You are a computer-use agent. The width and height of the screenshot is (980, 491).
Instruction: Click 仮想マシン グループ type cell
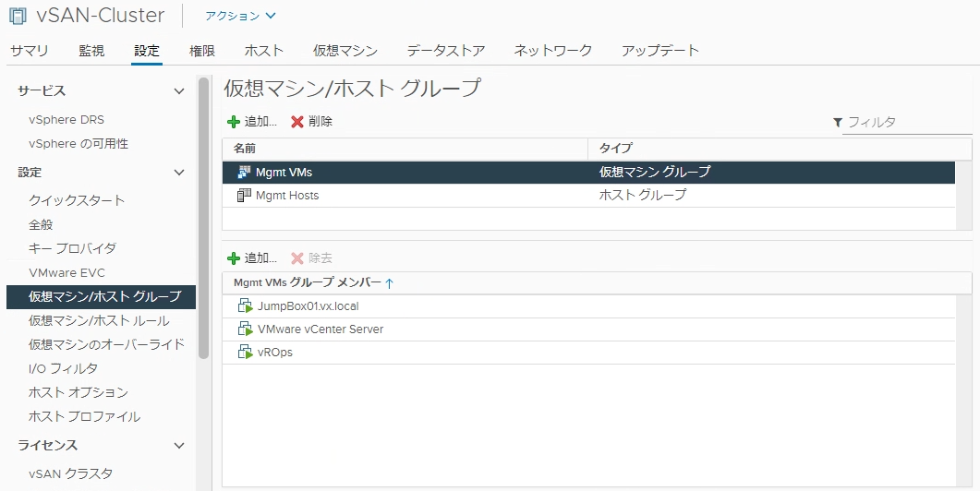tap(654, 172)
